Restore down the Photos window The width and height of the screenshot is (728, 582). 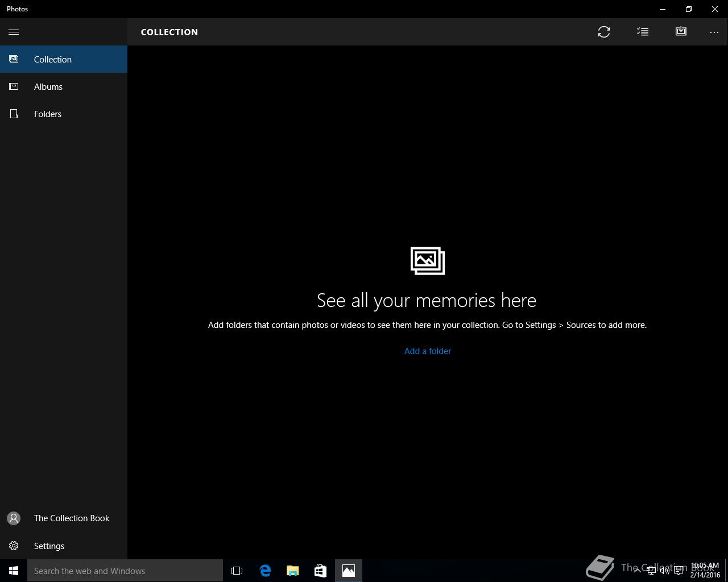coord(689,9)
